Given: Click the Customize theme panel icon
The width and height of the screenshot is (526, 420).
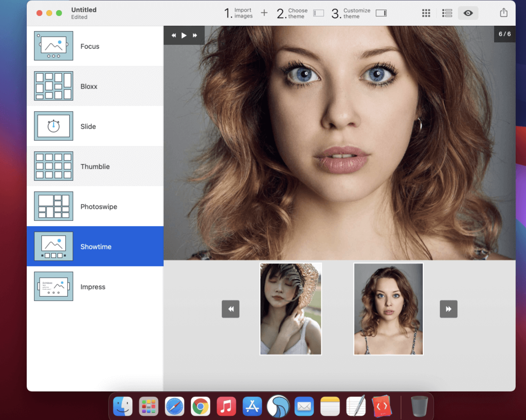Looking at the screenshot, I should click(381, 13).
